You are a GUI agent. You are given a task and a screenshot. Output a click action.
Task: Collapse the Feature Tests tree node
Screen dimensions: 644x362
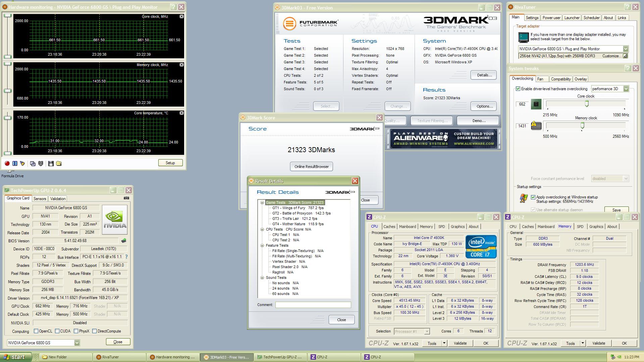coord(262,245)
